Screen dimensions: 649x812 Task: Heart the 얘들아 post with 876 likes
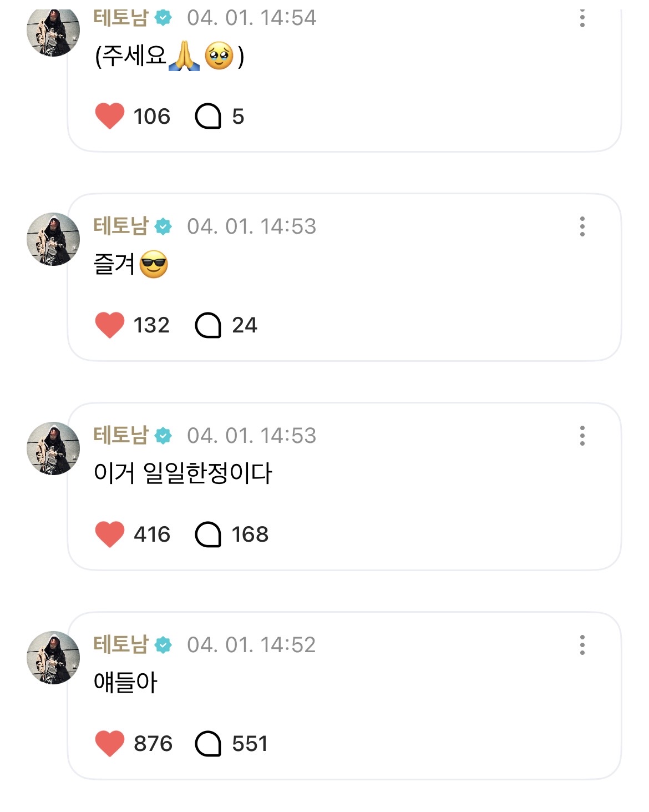point(110,743)
